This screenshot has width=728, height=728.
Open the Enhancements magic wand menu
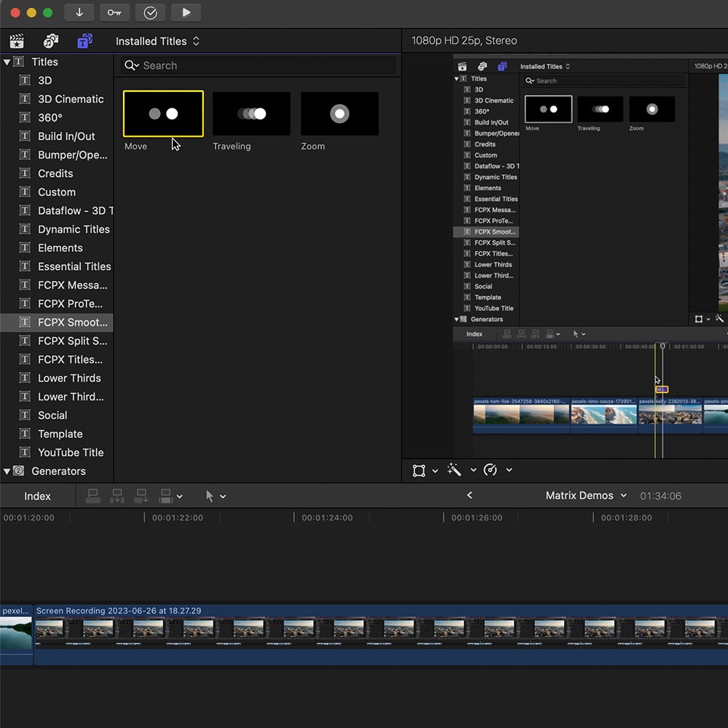pos(455,470)
